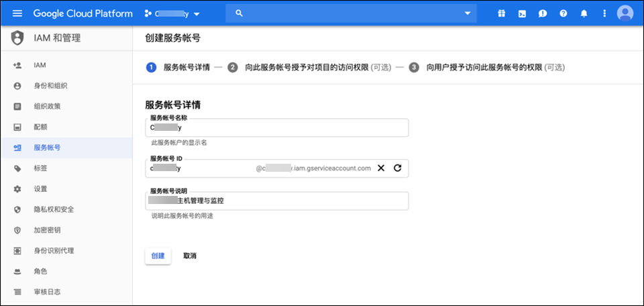The height and width of the screenshot is (306, 644).
Task: Click the 标签 tag icon
Action: pyautogui.click(x=17, y=168)
